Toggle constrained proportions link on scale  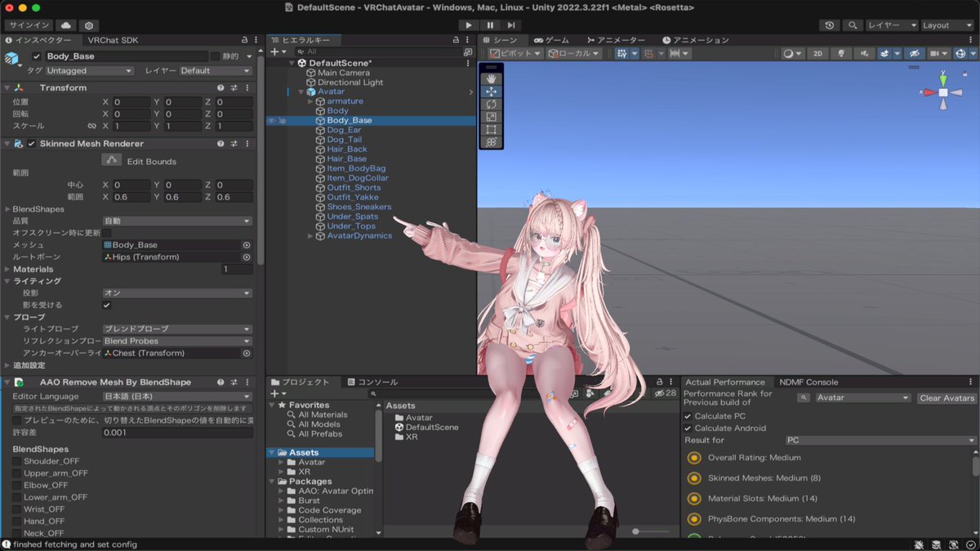click(x=92, y=127)
